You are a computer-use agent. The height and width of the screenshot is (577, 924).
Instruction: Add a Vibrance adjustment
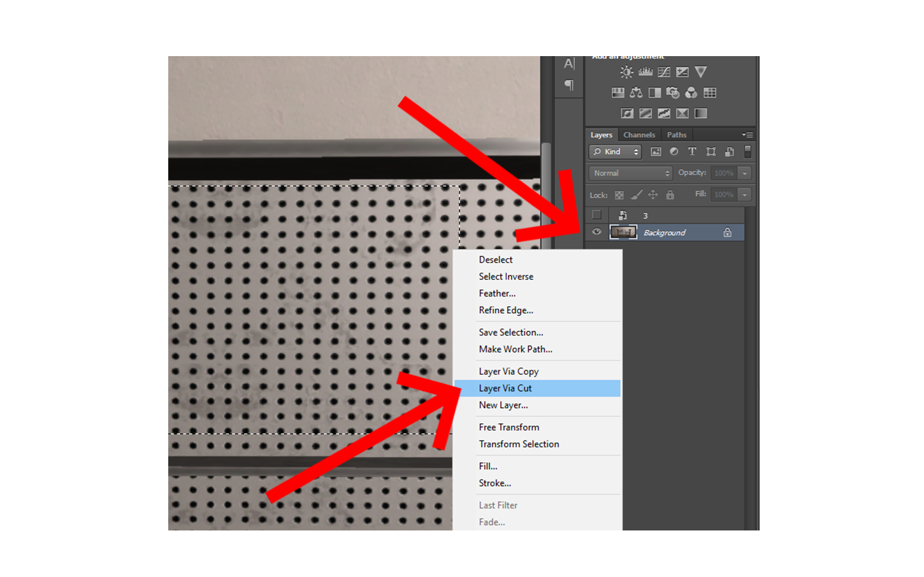[x=701, y=72]
